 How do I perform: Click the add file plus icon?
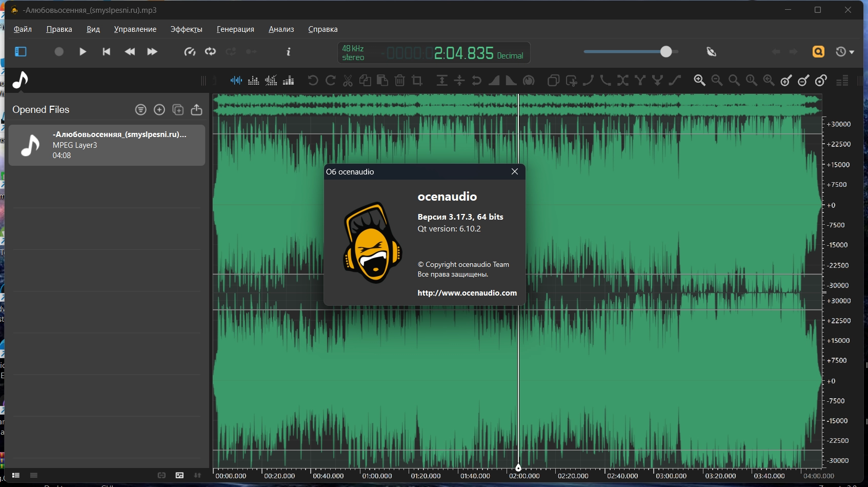click(x=159, y=110)
